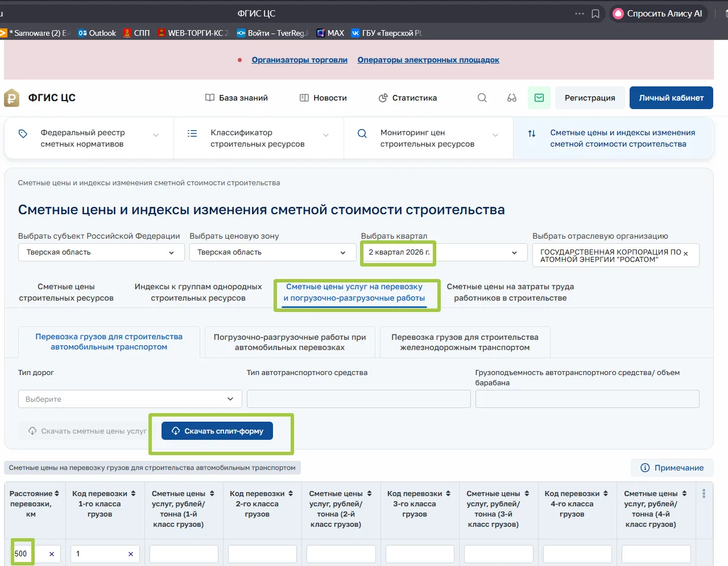Click the Регистрация button
The height and width of the screenshot is (566, 728).
click(x=590, y=98)
